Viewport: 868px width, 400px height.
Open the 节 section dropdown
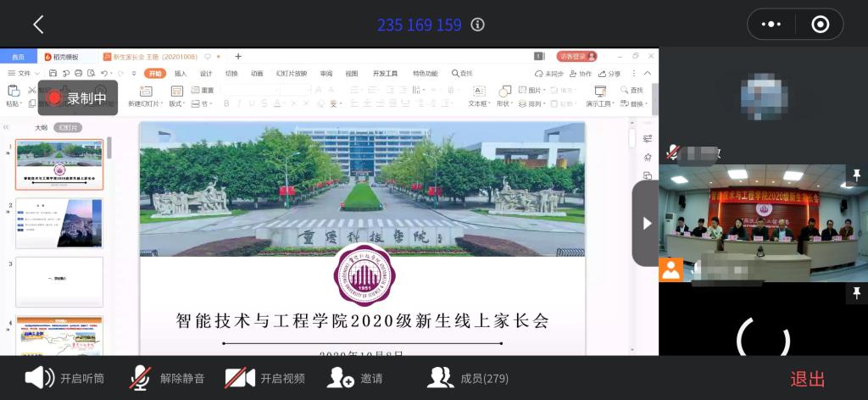(202, 103)
